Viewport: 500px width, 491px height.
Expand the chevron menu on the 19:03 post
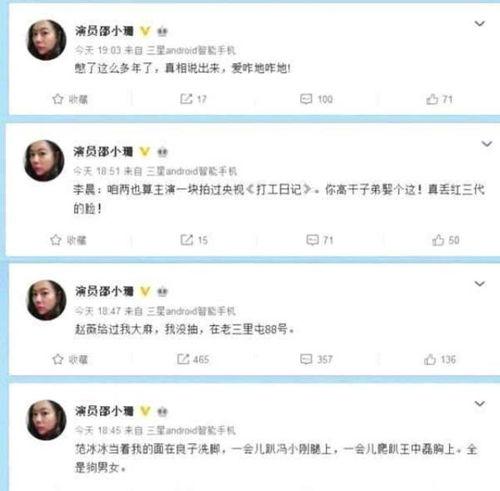coord(479,24)
